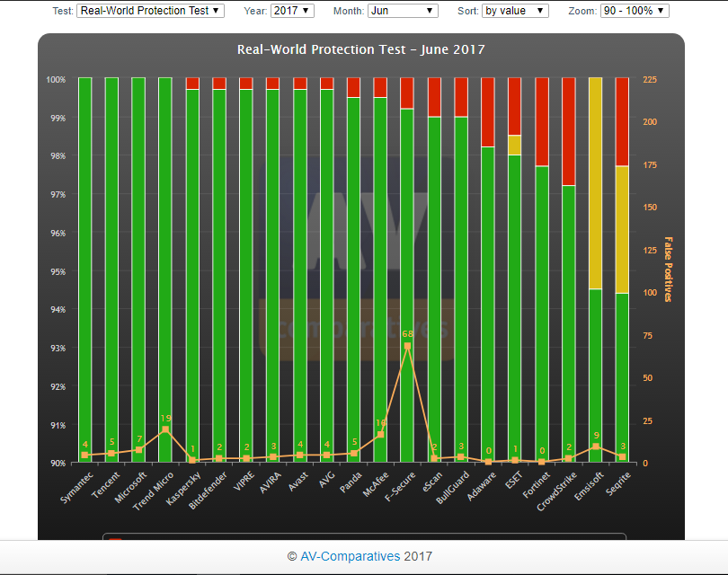Click the yellow user-dependent segment of Emsisoft bar
This screenshot has height=575, width=728.
595,183
